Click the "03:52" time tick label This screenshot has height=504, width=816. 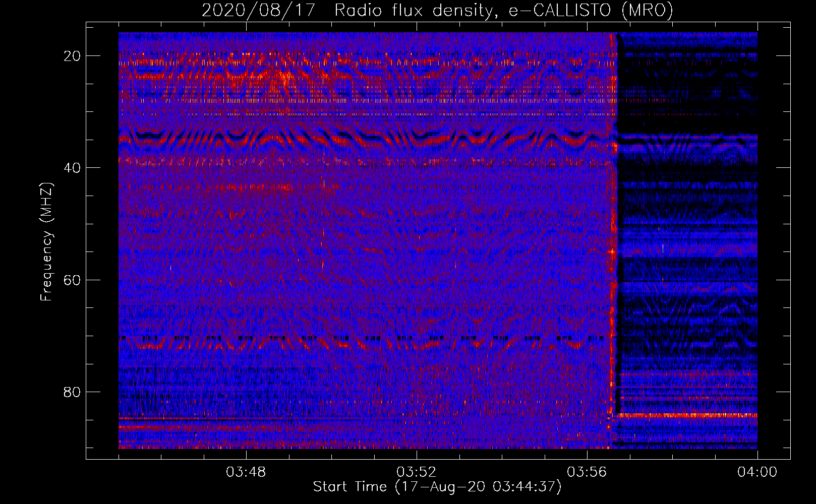click(x=416, y=472)
